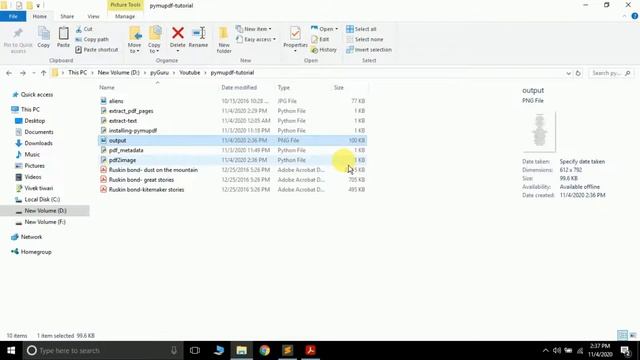
Task: Refresh the current folder
Action: (x=578, y=73)
